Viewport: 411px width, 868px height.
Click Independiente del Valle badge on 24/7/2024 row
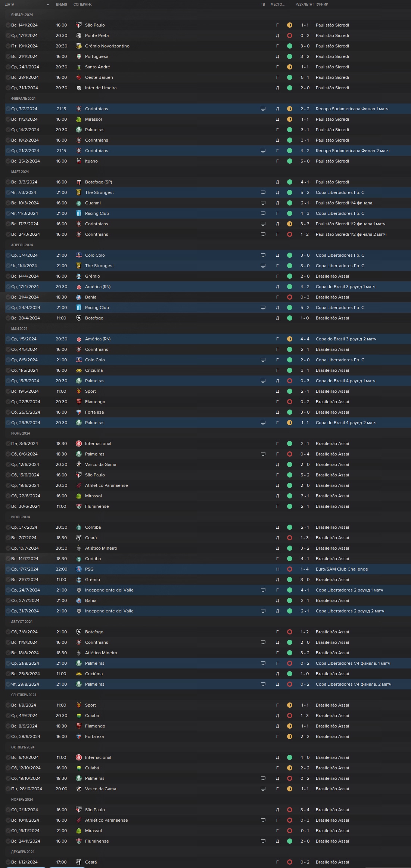[79, 590]
